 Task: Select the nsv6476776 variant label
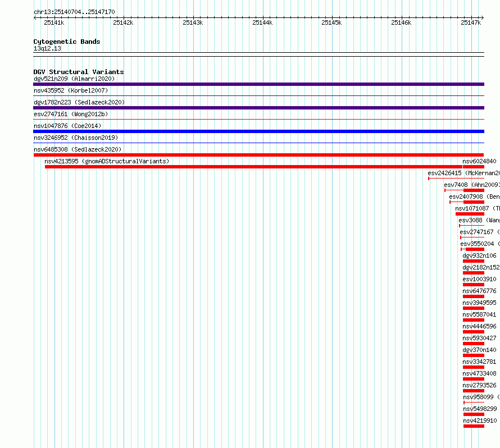coord(479,291)
